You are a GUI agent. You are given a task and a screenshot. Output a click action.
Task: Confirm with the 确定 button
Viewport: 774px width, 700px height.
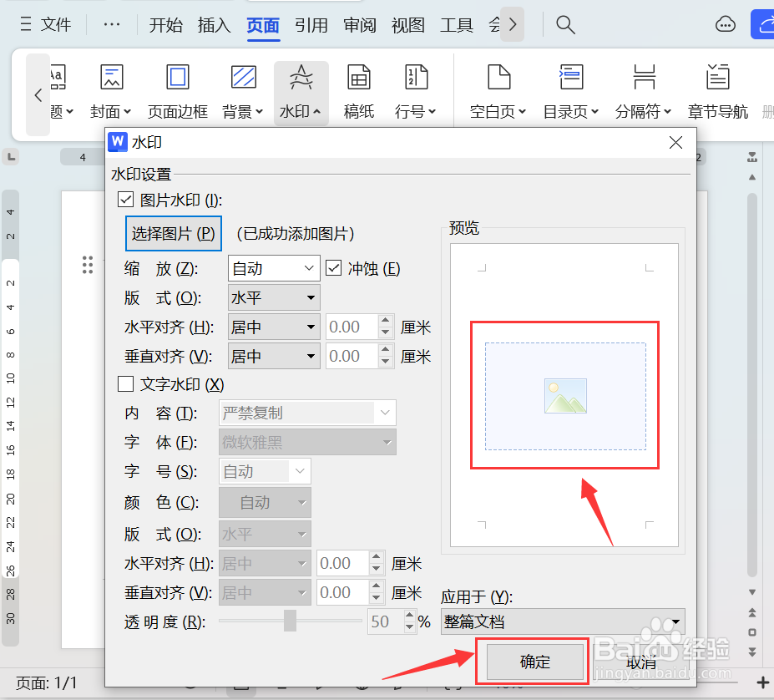pos(533,661)
